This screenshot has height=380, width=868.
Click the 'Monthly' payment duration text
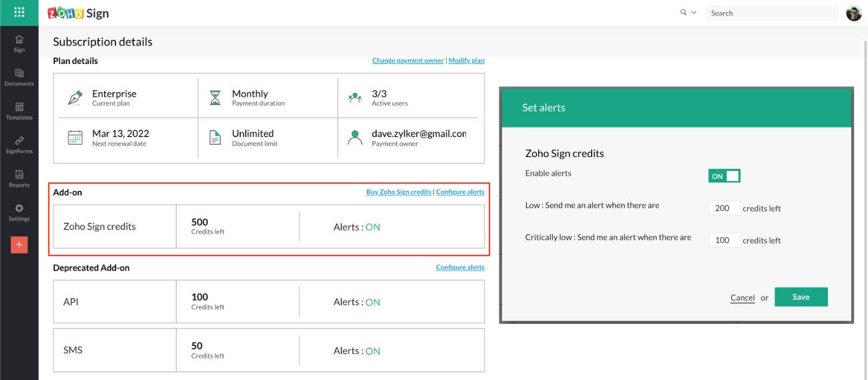pyautogui.click(x=250, y=94)
